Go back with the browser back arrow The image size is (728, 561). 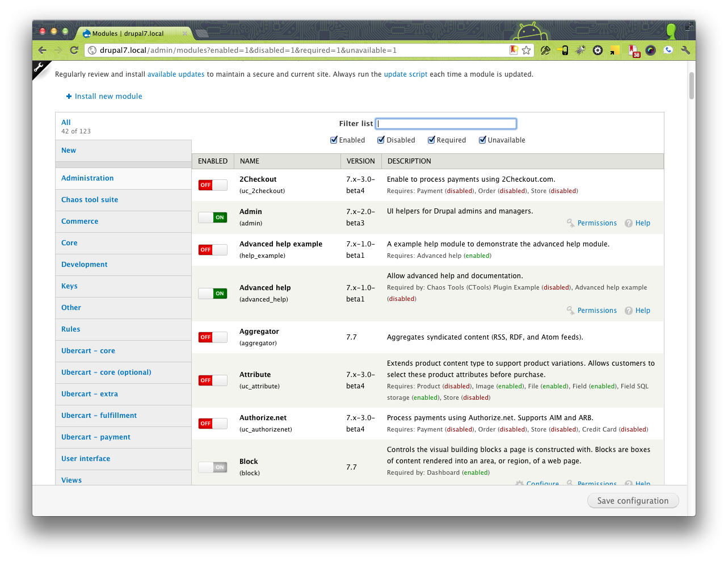coord(43,50)
